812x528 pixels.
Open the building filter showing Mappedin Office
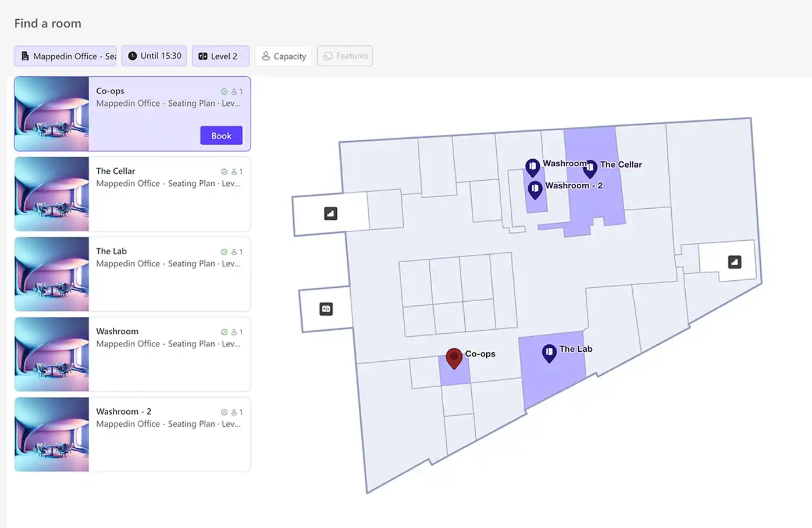65,56
